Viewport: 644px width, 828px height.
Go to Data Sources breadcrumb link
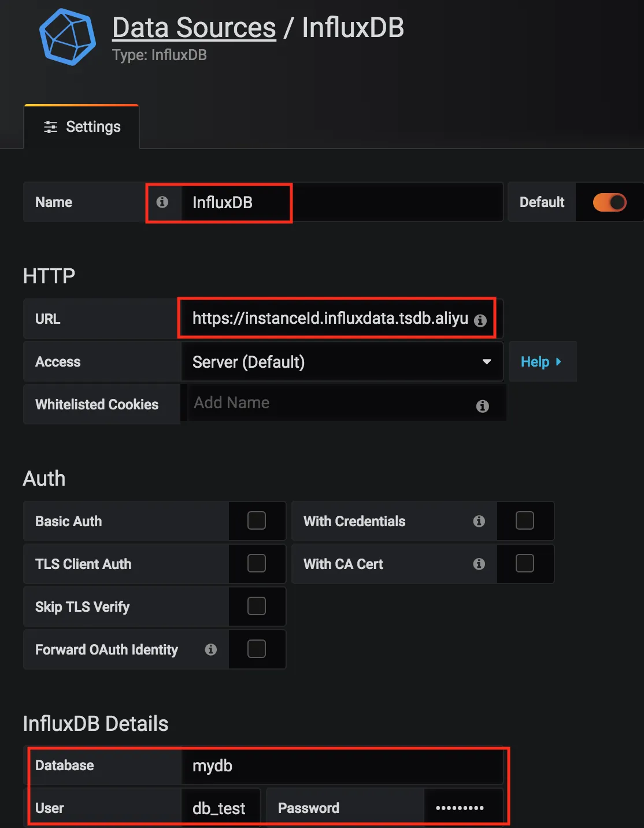[194, 28]
